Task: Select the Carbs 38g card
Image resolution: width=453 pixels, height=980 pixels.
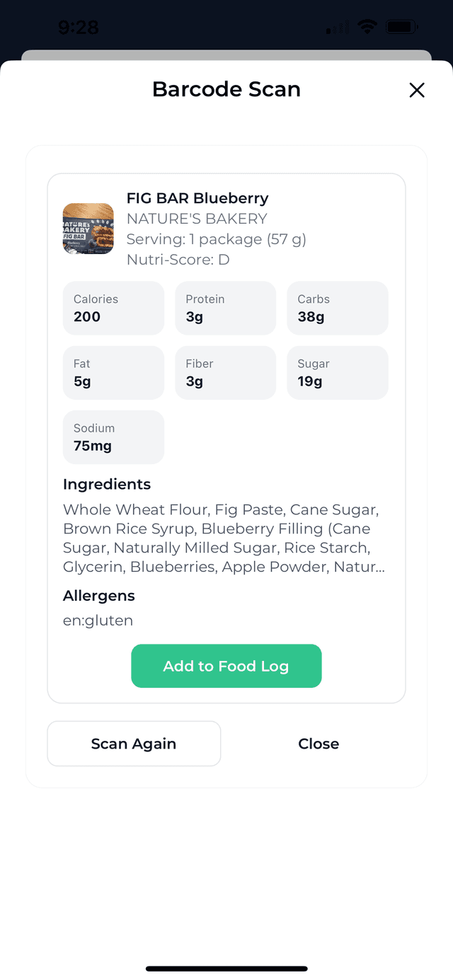Action: tap(338, 308)
